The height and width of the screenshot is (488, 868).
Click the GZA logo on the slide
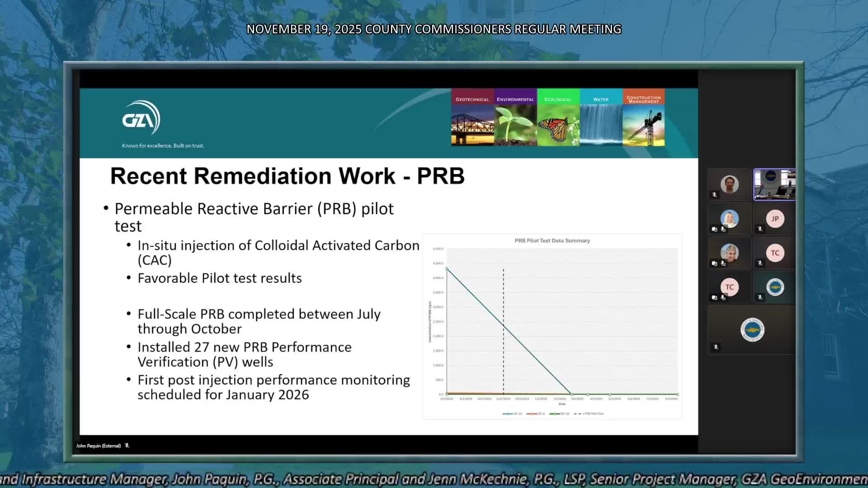(141, 119)
